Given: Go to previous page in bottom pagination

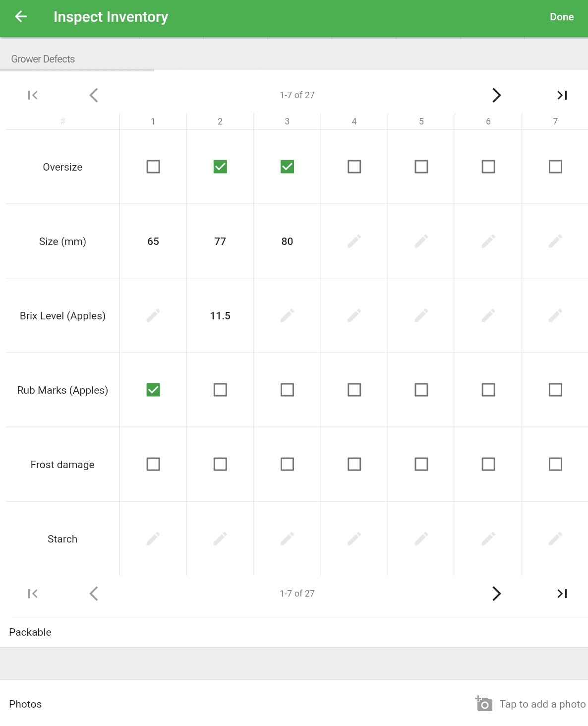Looking at the screenshot, I should [94, 594].
